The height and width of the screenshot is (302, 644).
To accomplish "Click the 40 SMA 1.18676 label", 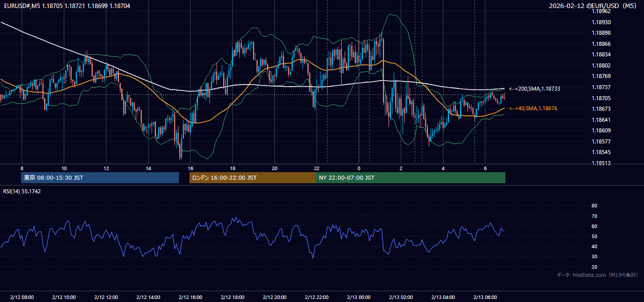I will point(533,108).
